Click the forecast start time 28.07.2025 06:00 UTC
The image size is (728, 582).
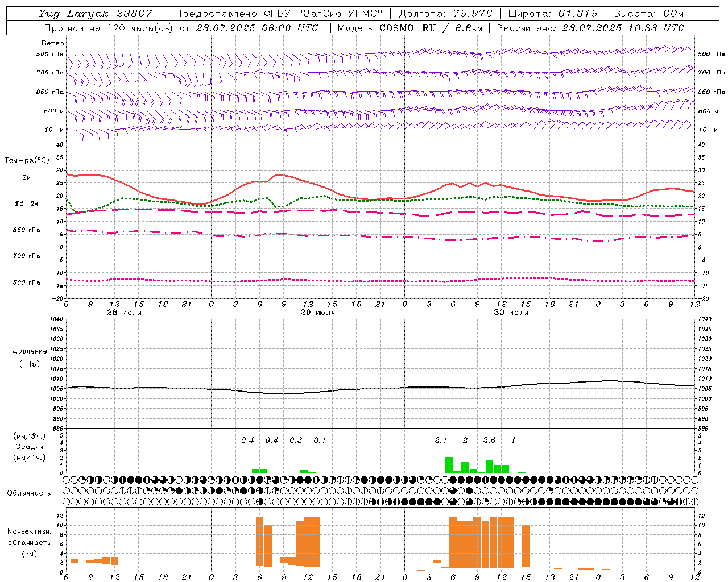tap(257, 28)
